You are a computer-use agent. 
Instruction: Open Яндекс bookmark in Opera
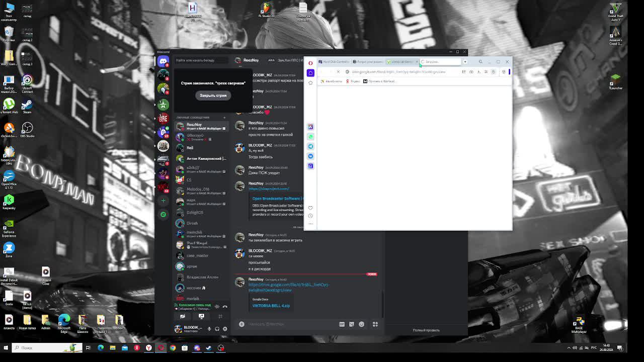pyautogui.click(x=353, y=81)
